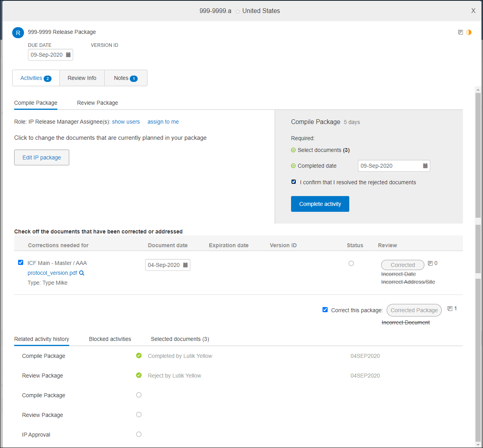Switch to the Activities tab
The width and height of the screenshot is (483, 448).
click(36, 78)
